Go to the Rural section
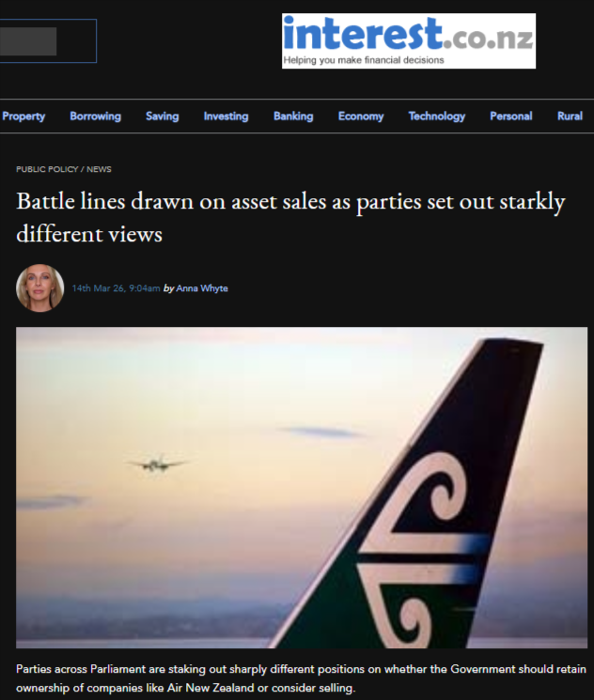The height and width of the screenshot is (700, 594). pos(570,117)
